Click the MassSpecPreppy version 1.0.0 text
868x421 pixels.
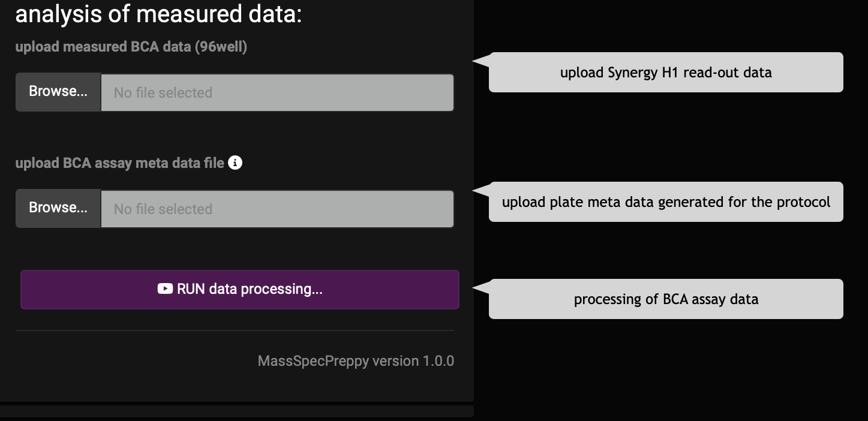point(355,361)
